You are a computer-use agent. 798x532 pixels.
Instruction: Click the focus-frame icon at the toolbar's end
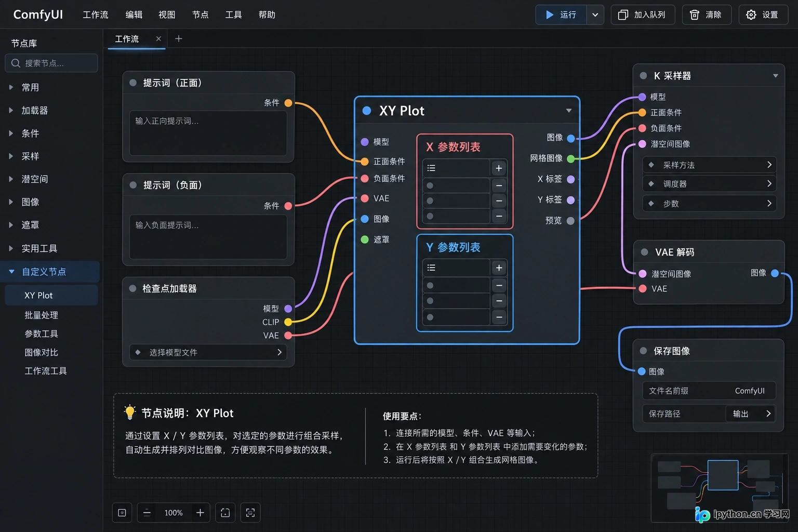(250, 513)
